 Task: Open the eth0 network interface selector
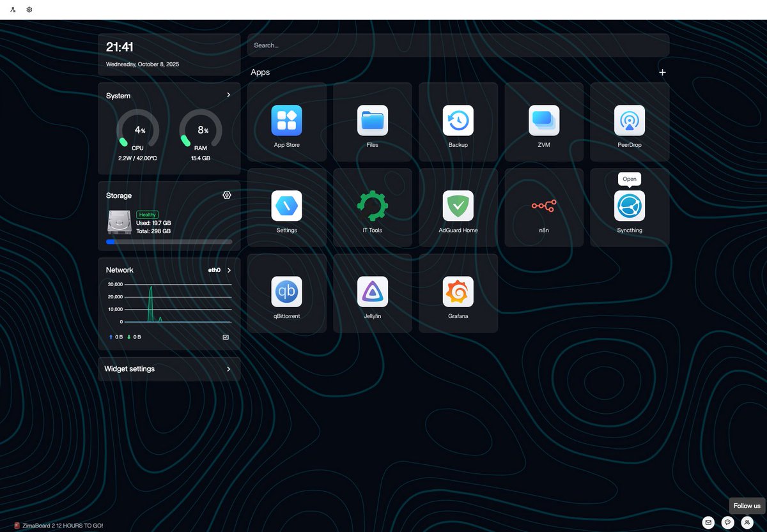pos(220,270)
